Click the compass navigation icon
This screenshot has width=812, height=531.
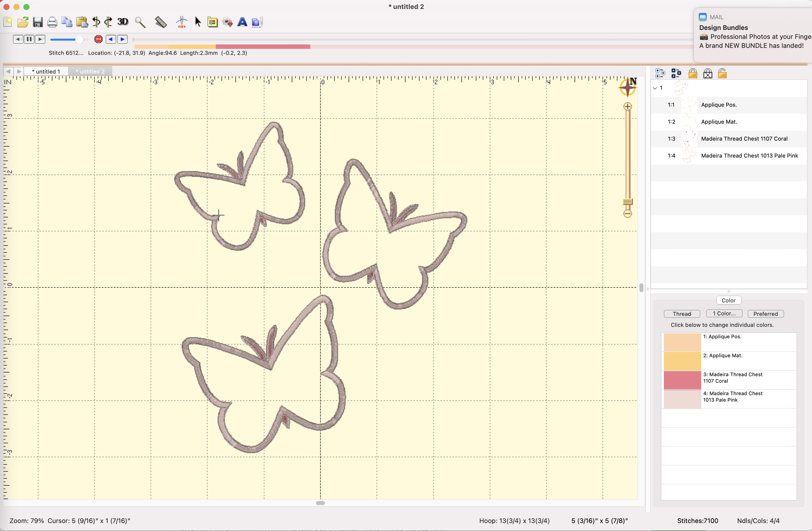click(x=628, y=87)
